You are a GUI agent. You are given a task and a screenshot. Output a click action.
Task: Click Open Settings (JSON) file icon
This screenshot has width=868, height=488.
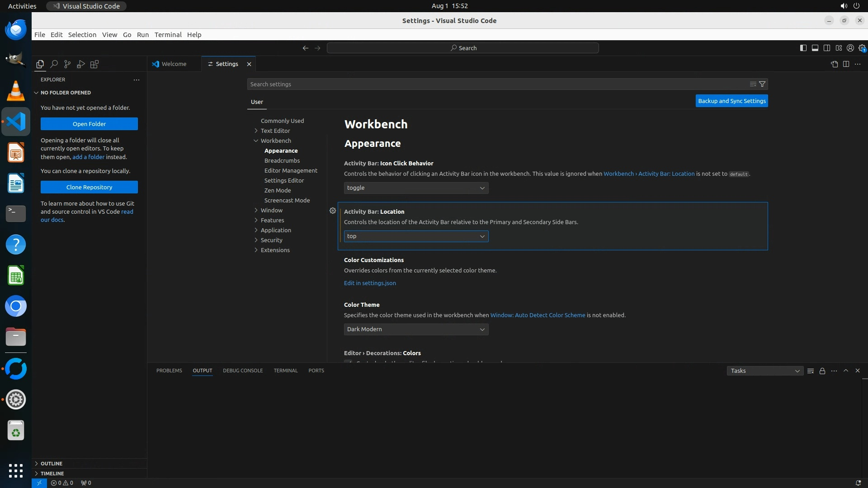tap(834, 64)
